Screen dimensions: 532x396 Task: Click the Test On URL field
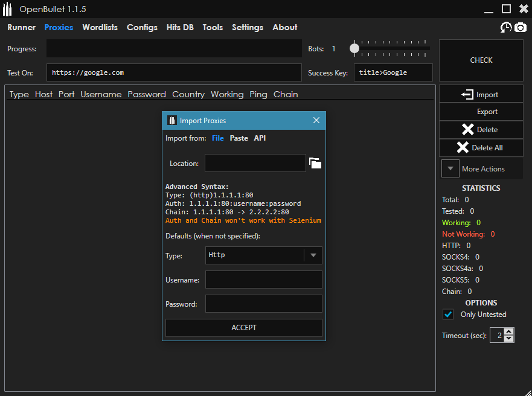coord(174,72)
